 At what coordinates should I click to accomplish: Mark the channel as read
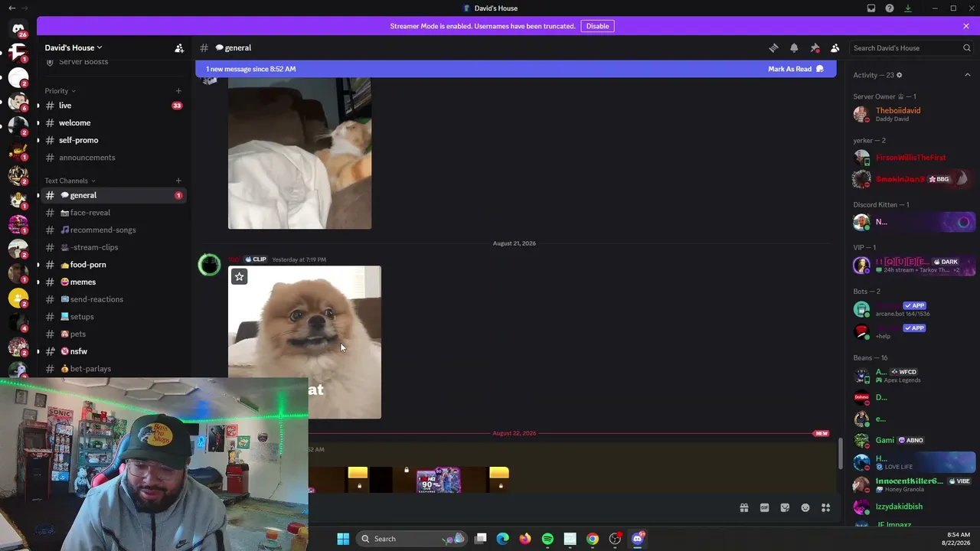[x=796, y=69]
